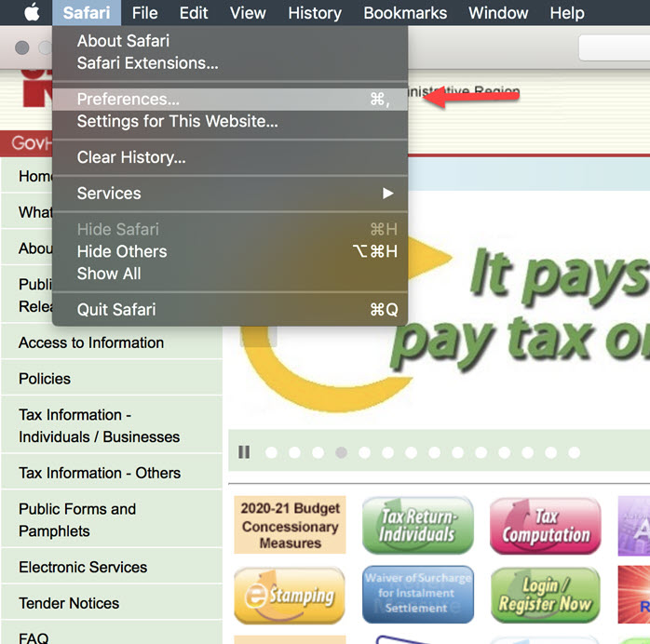Choose Show All

(230, 274)
